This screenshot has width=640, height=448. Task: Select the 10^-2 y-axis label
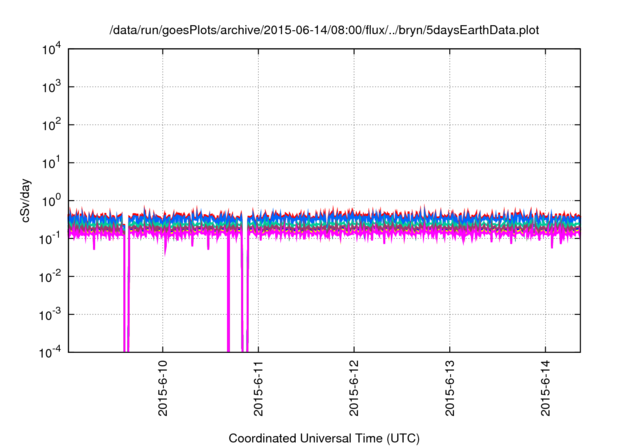tap(51, 277)
